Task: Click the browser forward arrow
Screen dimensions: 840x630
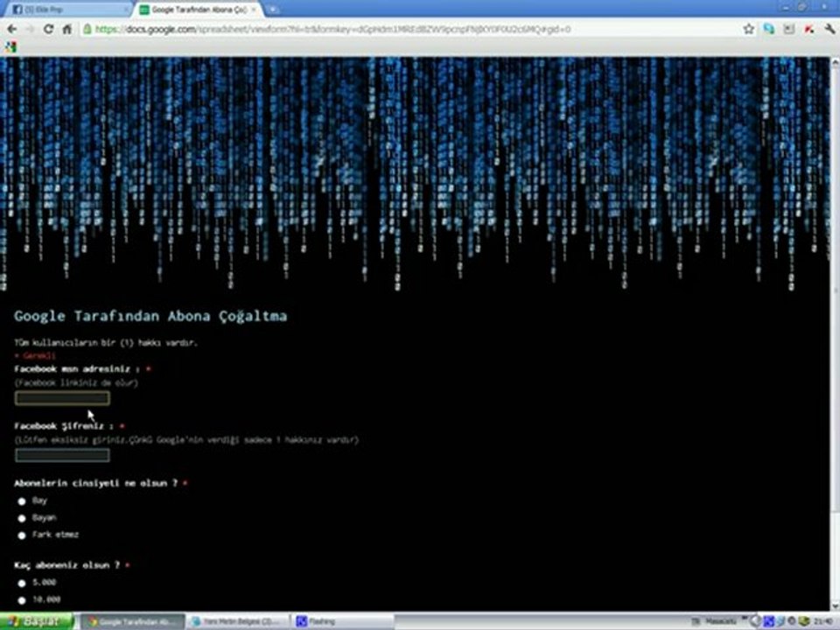Action: point(30,29)
